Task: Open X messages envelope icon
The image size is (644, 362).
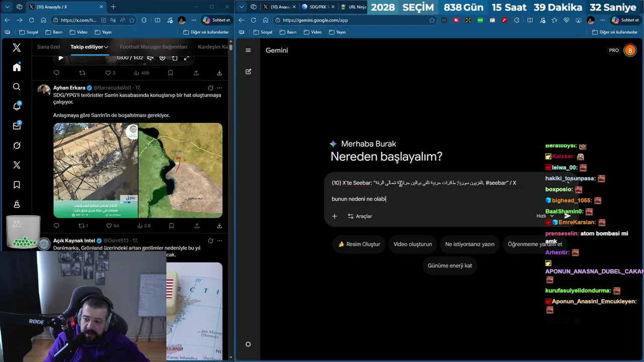Action: tap(17, 126)
